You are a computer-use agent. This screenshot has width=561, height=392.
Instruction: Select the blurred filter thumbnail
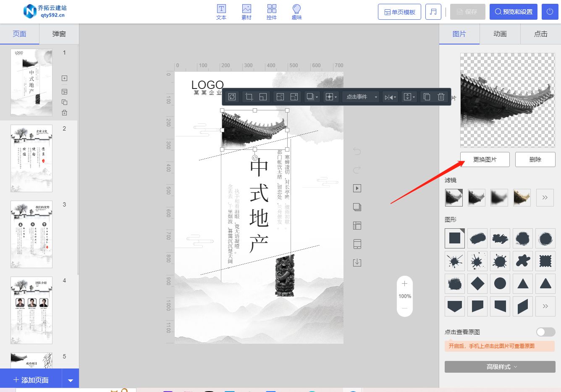(x=499, y=197)
